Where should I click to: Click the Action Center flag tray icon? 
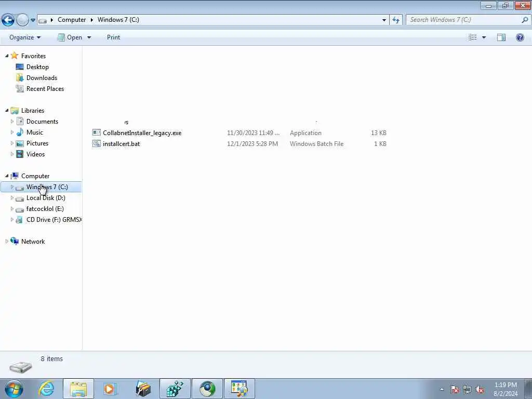[x=455, y=389]
